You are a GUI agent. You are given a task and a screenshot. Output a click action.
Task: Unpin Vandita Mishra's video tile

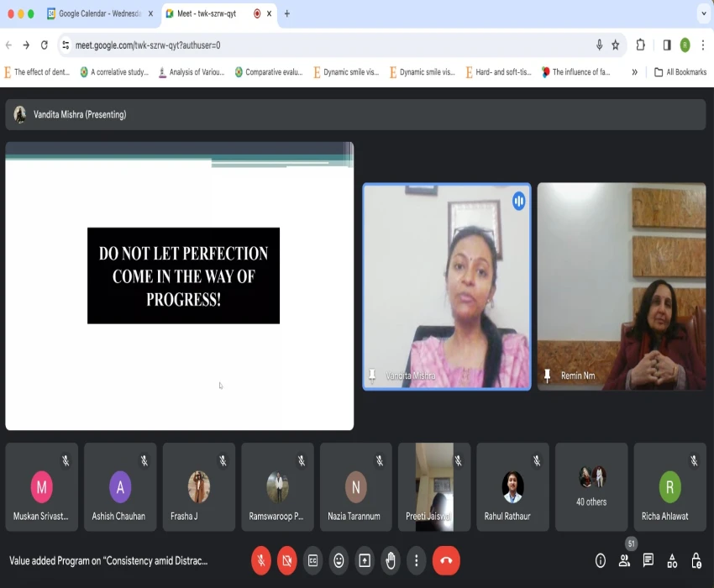click(372, 375)
